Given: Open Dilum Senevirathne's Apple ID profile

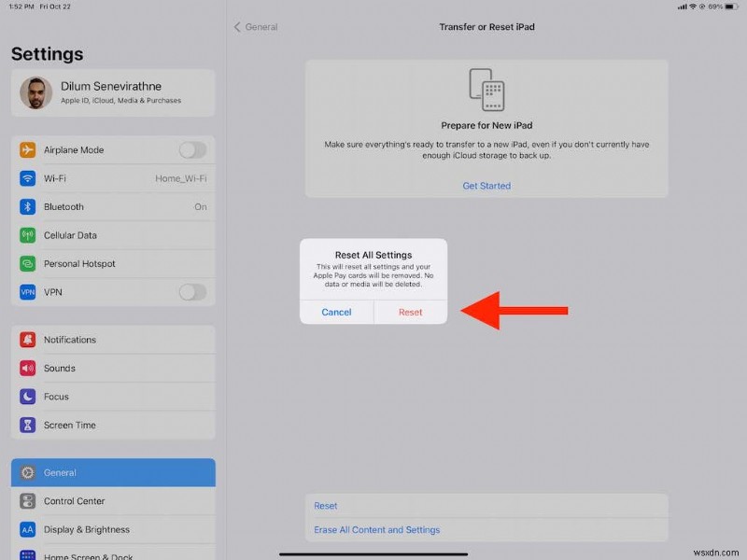Looking at the screenshot, I should pyautogui.click(x=112, y=92).
